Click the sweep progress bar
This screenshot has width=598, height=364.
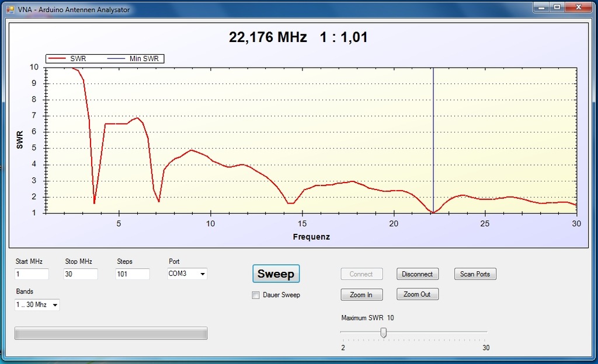coord(111,333)
